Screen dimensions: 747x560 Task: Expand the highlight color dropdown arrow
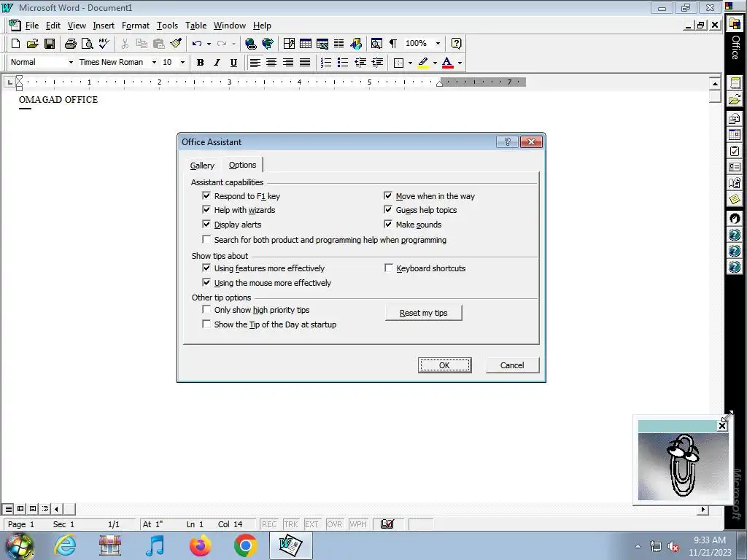point(435,63)
